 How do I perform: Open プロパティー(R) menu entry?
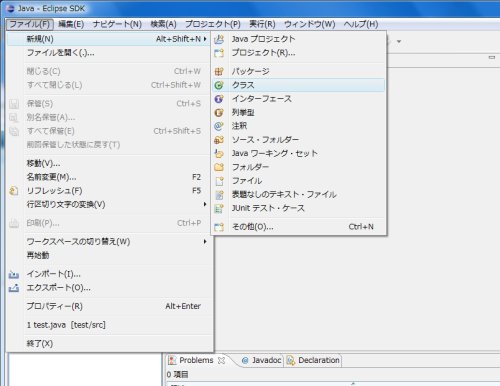110,306
